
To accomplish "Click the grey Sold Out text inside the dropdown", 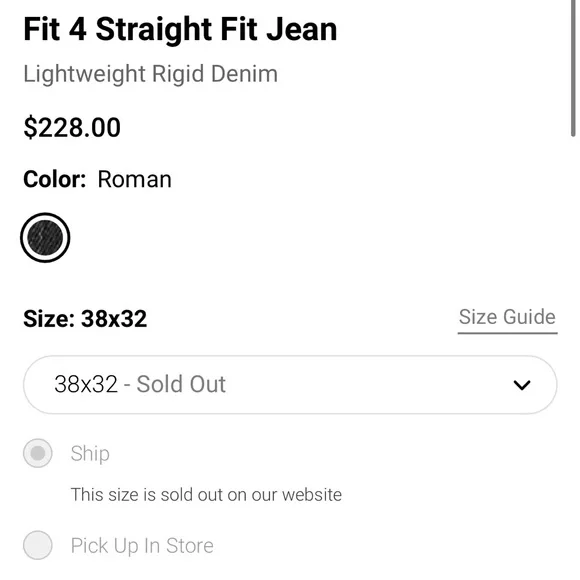I will (181, 384).
